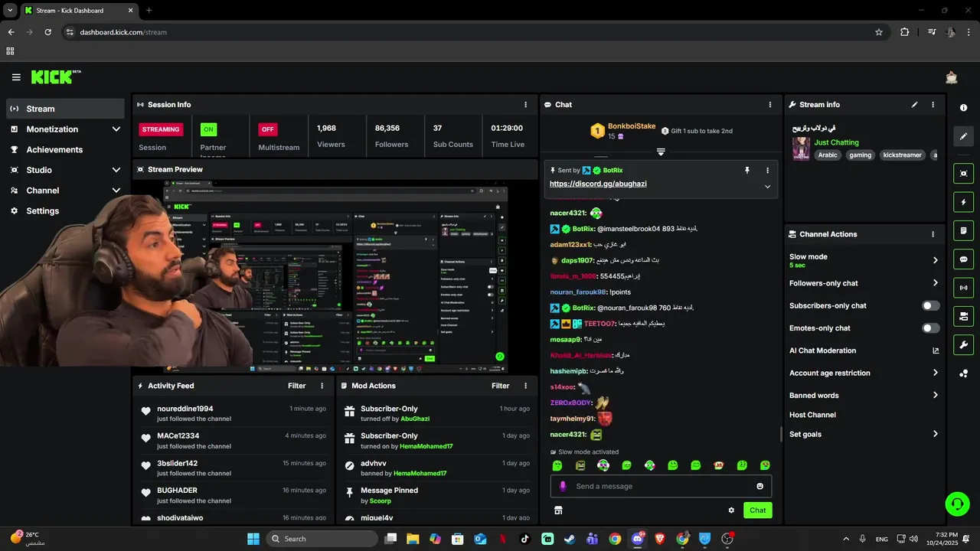Image resolution: width=980 pixels, height=551 pixels.
Task: Open Discord from the taskbar
Action: pyautogui.click(x=638, y=539)
